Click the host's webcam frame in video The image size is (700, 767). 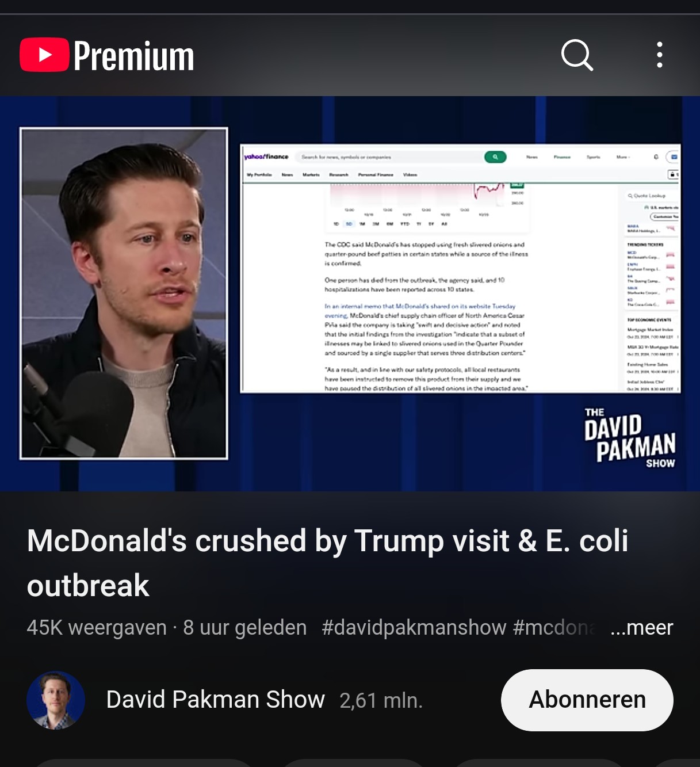coord(124,293)
